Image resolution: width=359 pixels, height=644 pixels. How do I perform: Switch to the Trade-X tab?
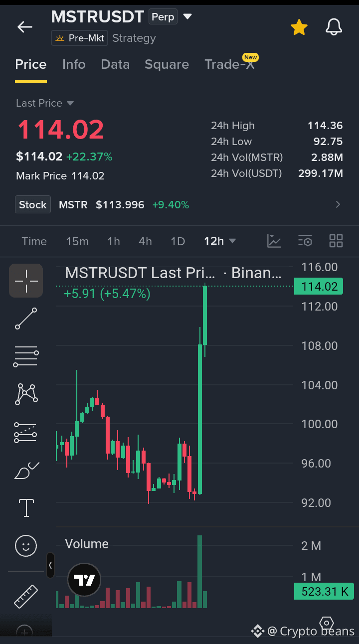229,64
